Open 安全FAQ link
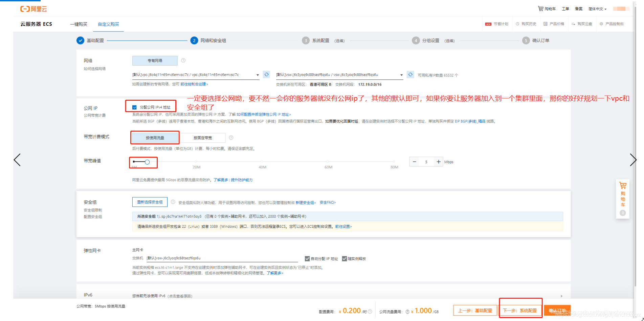Viewport: 644px width, 321px height. [328, 202]
